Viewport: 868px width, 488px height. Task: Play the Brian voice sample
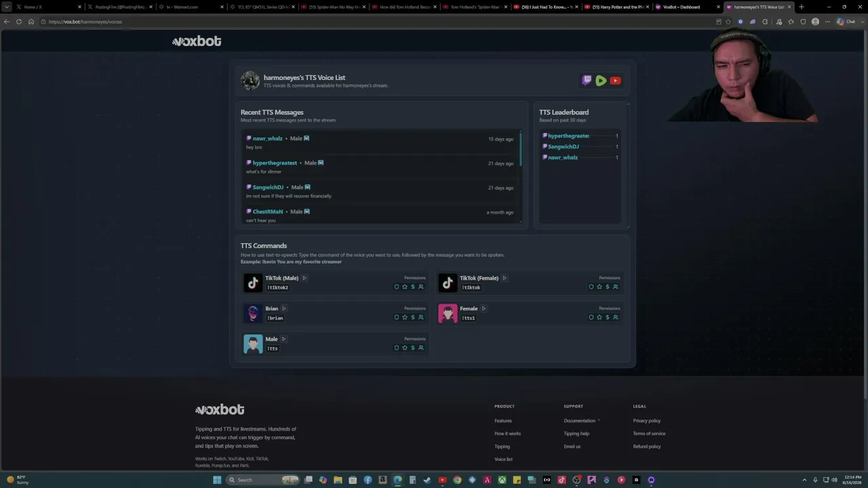coord(284,308)
